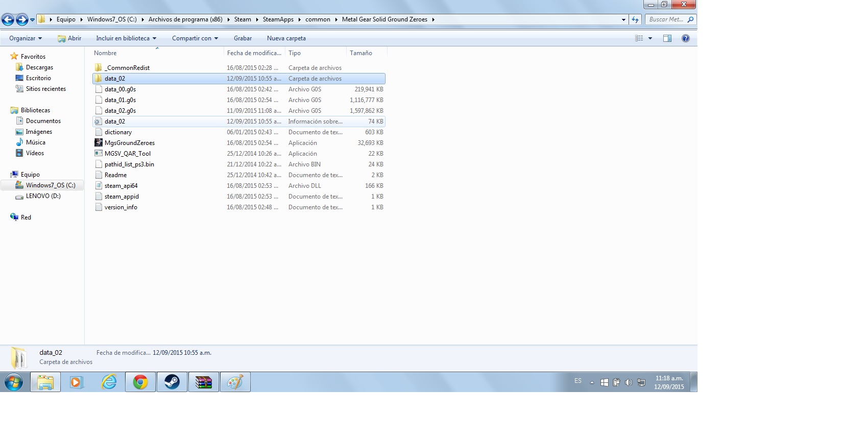
Task: Click 'common' segment in the address bar
Action: [x=318, y=19]
